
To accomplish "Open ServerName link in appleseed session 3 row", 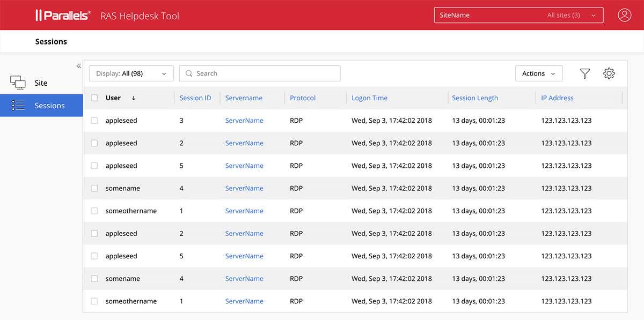I will (x=244, y=121).
